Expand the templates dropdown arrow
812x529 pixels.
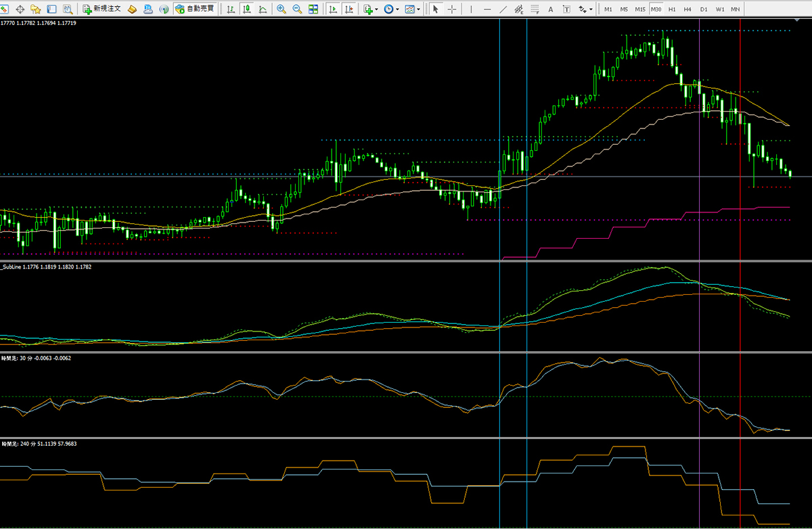(419, 9)
